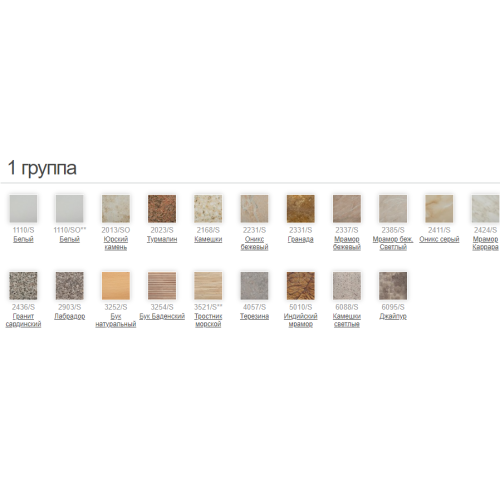Click the code text 2436/S

[23, 307]
